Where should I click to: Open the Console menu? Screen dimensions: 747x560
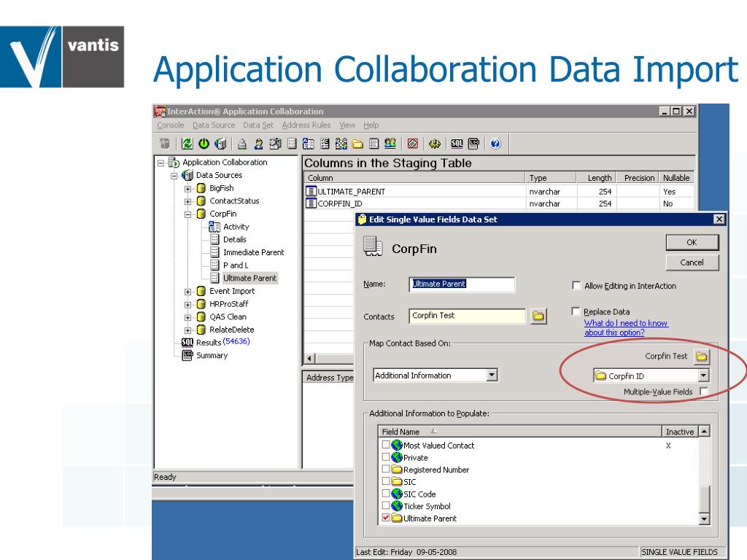171,125
